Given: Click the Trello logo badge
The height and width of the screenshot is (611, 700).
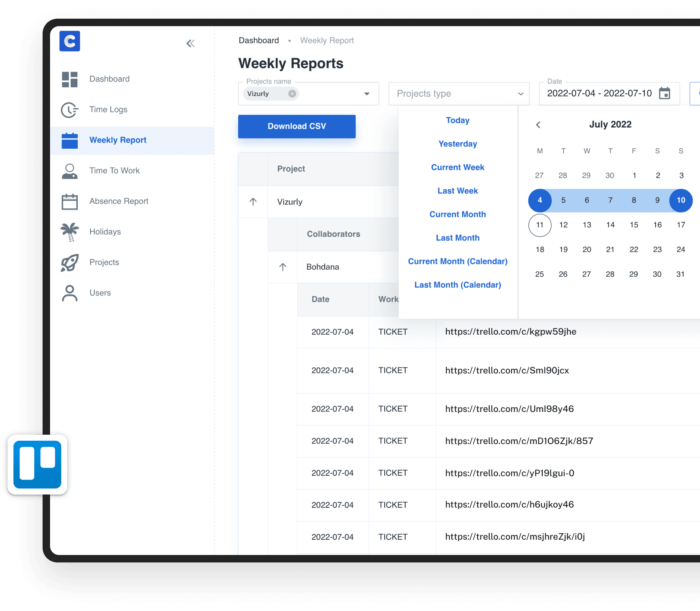Looking at the screenshot, I should [x=37, y=465].
